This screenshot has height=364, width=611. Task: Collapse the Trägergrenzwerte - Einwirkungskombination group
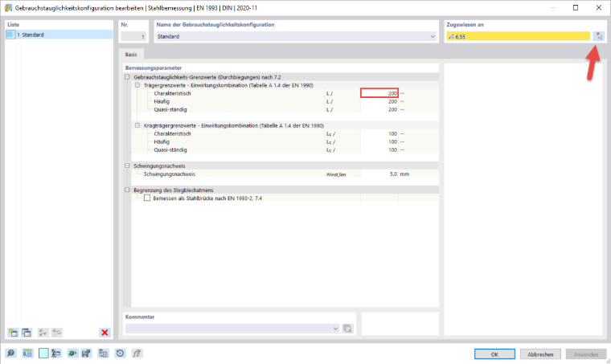pyautogui.click(x=137, y=85)
